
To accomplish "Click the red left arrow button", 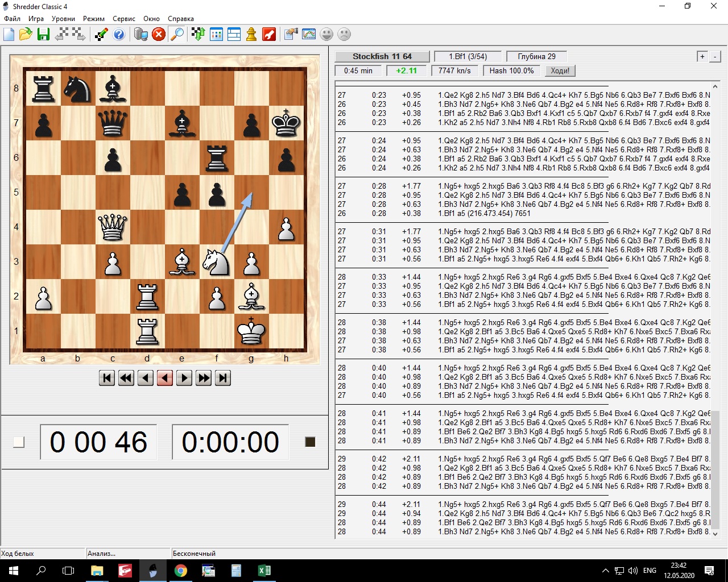I will 165,378.
